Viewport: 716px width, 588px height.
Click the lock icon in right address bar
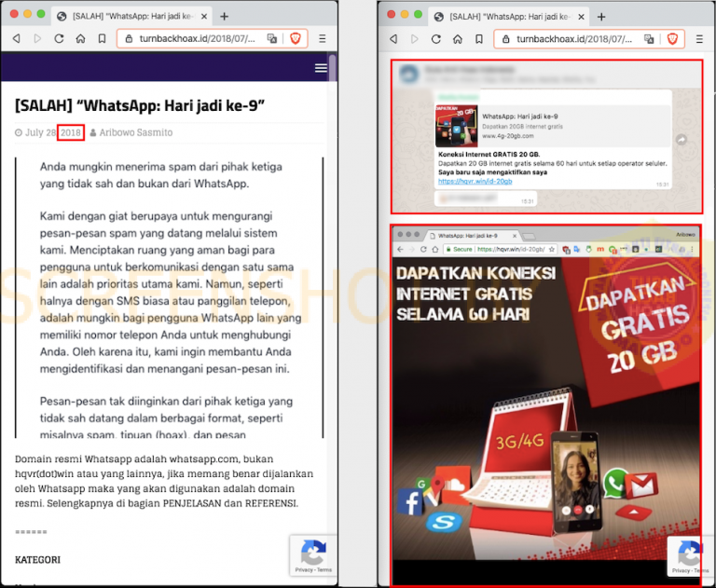coord(505,39)
